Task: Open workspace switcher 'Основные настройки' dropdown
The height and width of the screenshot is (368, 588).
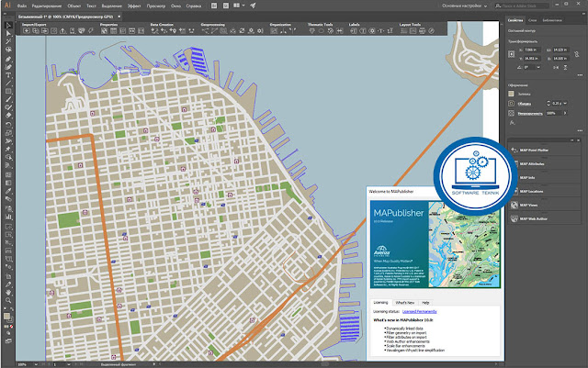Action: coord(464,6)
